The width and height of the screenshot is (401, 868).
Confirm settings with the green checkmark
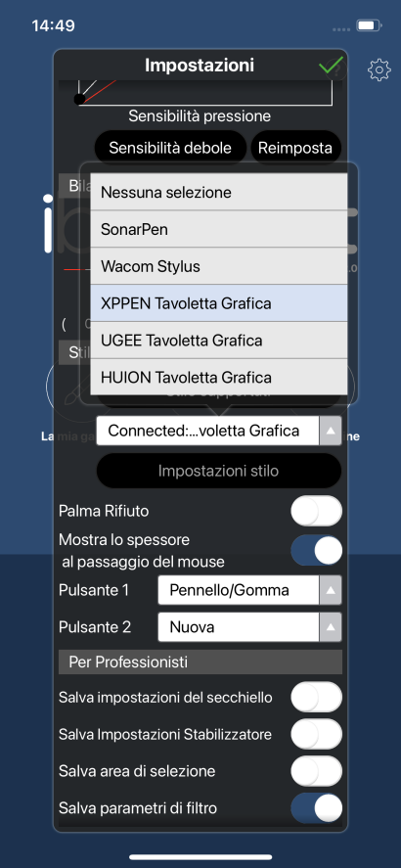pos(331,66)
